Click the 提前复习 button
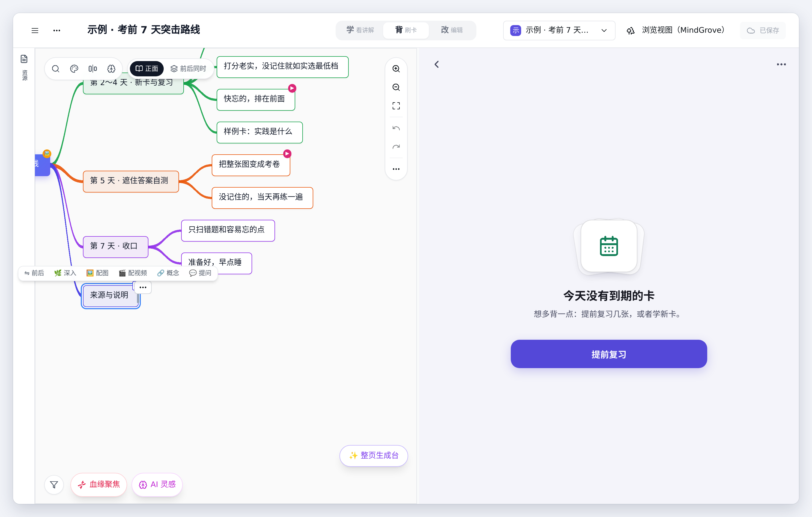Viewport: 812px width, 517px height. (609, 354)
